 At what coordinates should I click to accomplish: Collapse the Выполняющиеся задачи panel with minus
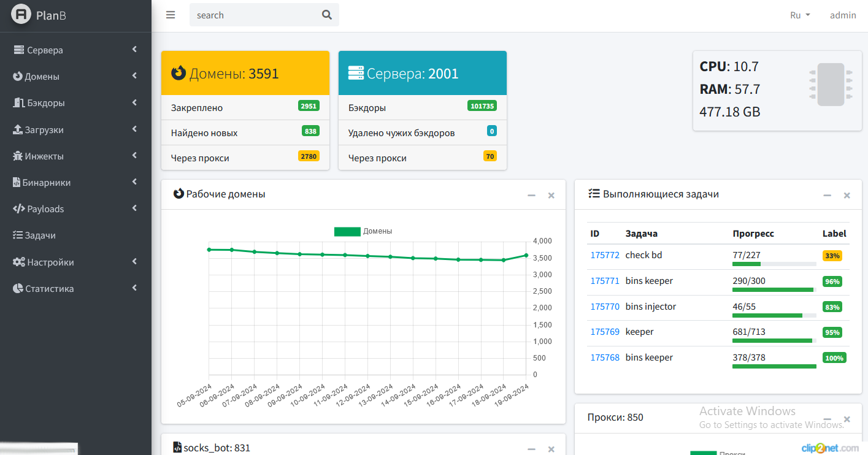pos(827,196)
